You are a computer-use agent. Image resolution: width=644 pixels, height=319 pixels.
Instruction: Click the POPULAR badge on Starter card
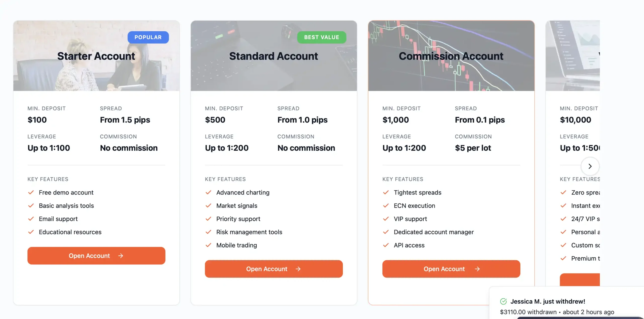148,37
